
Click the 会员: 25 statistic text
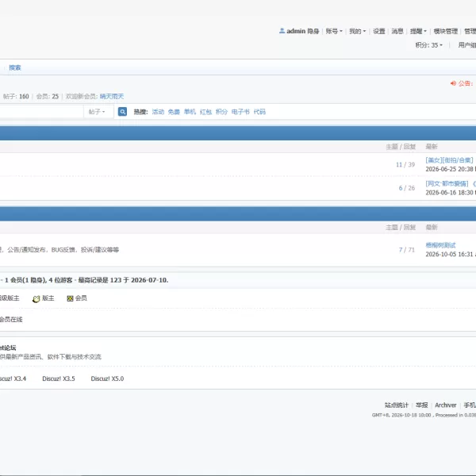[x=48, y=96]
